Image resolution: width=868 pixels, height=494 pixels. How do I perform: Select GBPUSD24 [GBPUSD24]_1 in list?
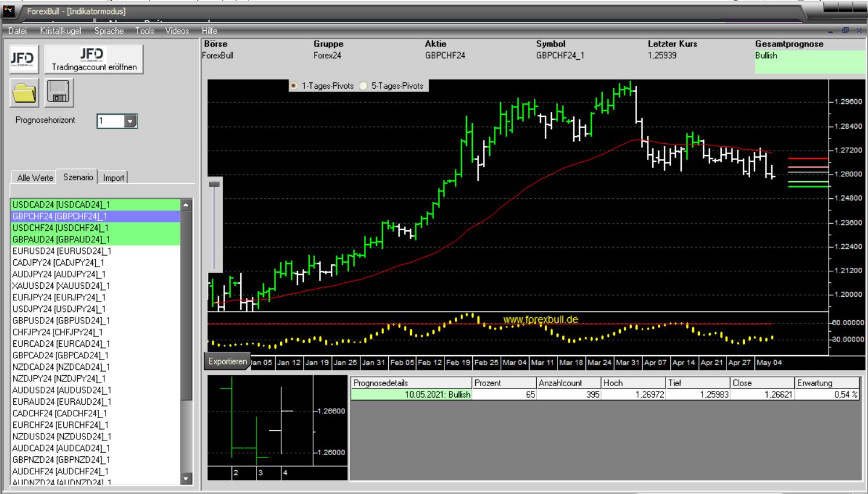coord(96,321)
